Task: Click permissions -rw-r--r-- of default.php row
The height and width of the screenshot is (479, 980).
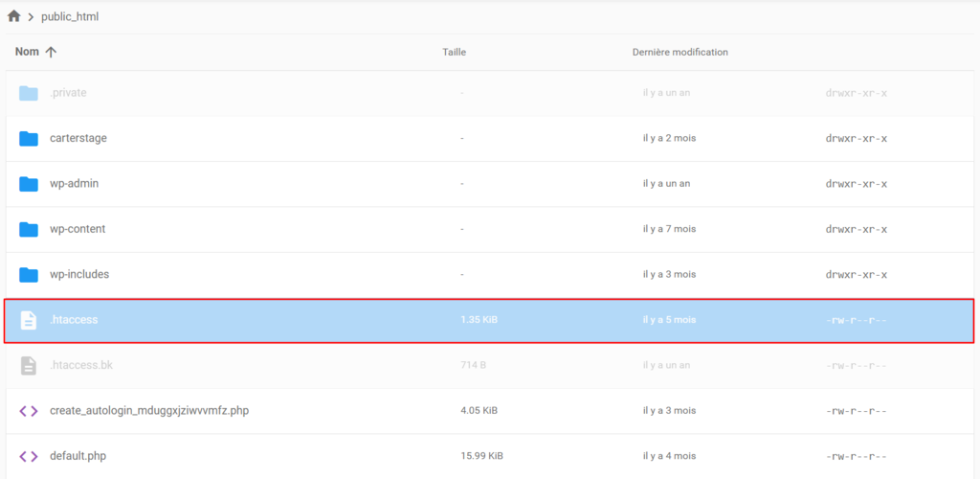Action: 857,457
